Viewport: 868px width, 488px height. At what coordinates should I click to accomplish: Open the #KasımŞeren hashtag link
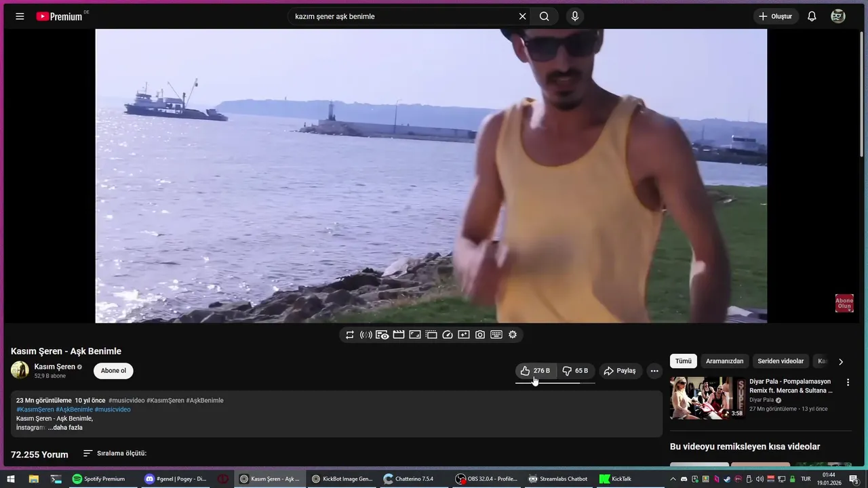point(35,409)
